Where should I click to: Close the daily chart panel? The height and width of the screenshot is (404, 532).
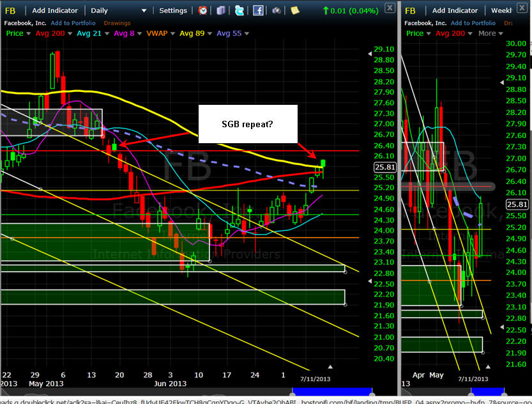click(x=390, y=8)
